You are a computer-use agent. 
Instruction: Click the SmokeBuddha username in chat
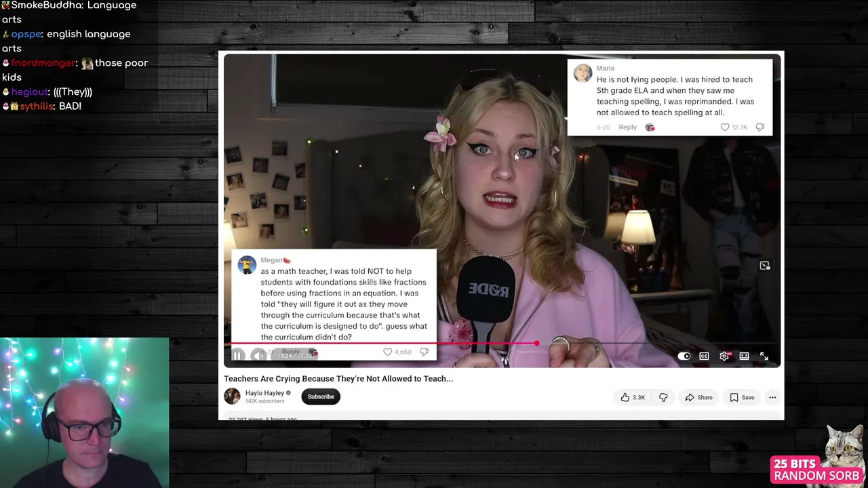(x=45, y=5)
